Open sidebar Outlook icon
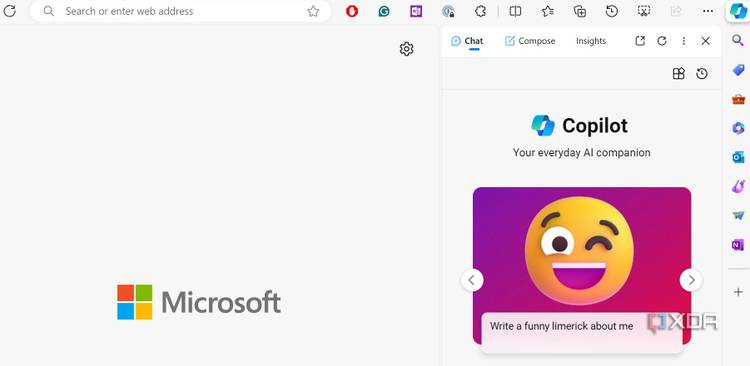This screenshot has width=750, height=366. (x=738, y=157)
